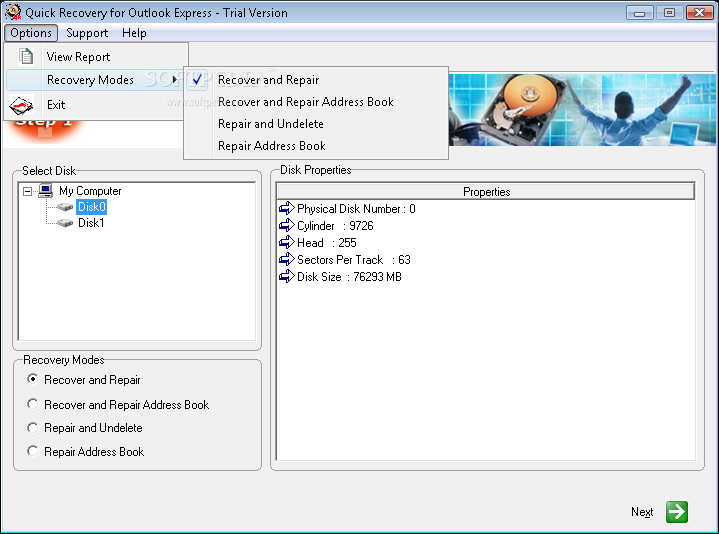Image resolution: width=719 pixels, height=534 pixels.
Task: Select My Computer tree label
Action: [90, 191]
